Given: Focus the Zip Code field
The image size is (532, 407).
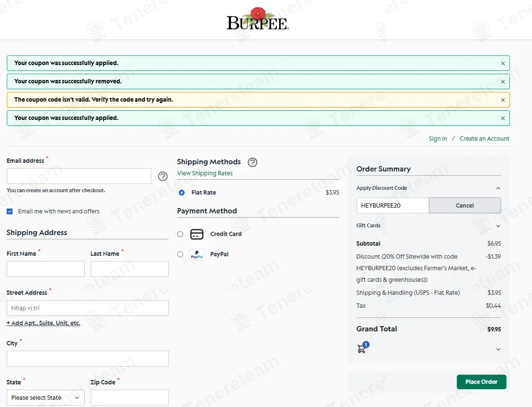Looking at the screenshot, I should pyautogui.click(x=129, y=397).
